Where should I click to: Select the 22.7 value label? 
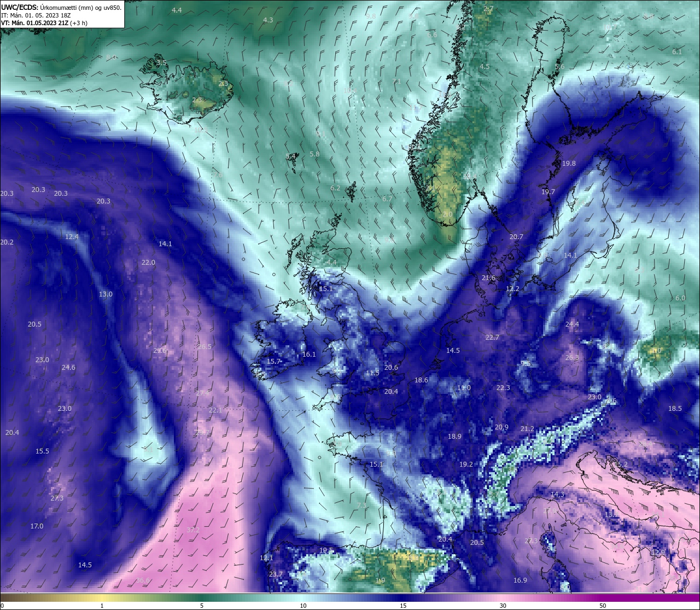(x=492, y=337)
